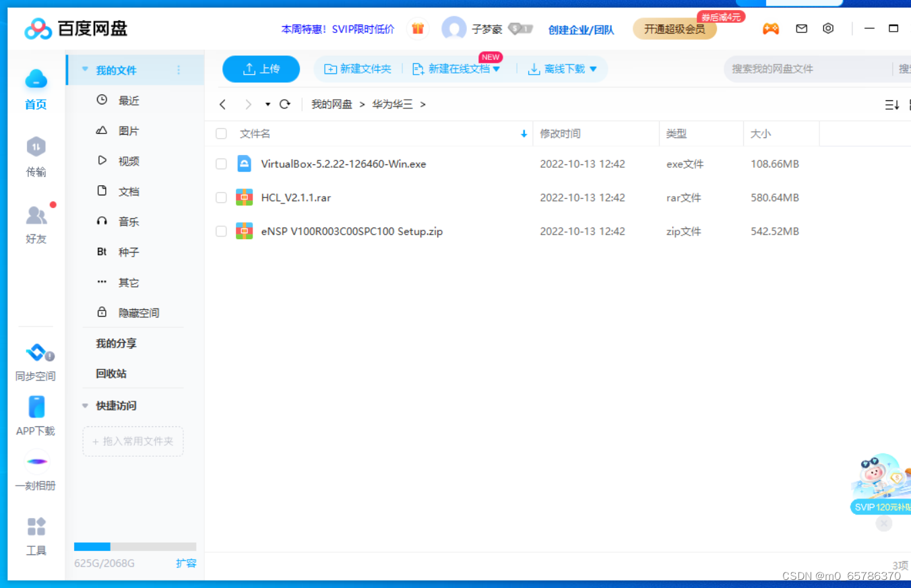This screenshot has height=588, width=911.
Task: Click the username 子梦豪
Action: click(x=487, y=30)
